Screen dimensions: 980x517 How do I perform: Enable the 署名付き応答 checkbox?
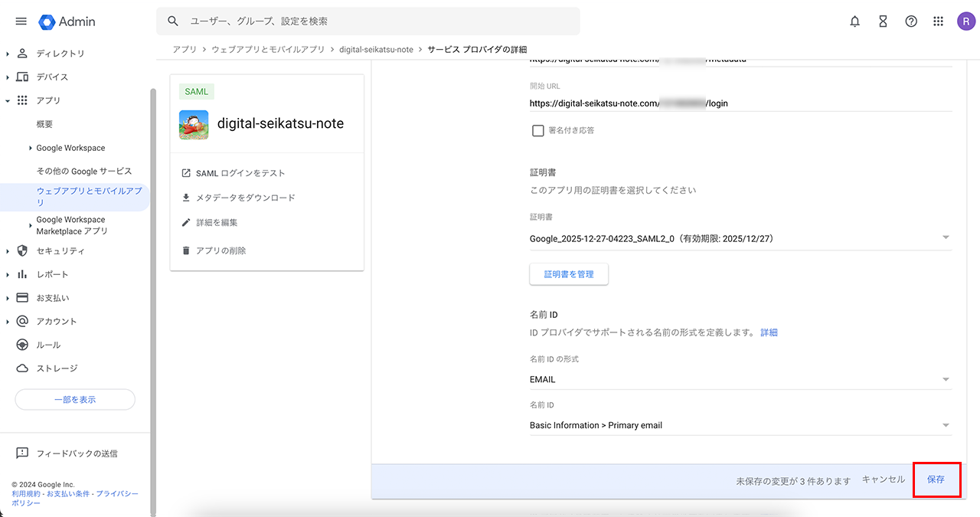[538, 130]
